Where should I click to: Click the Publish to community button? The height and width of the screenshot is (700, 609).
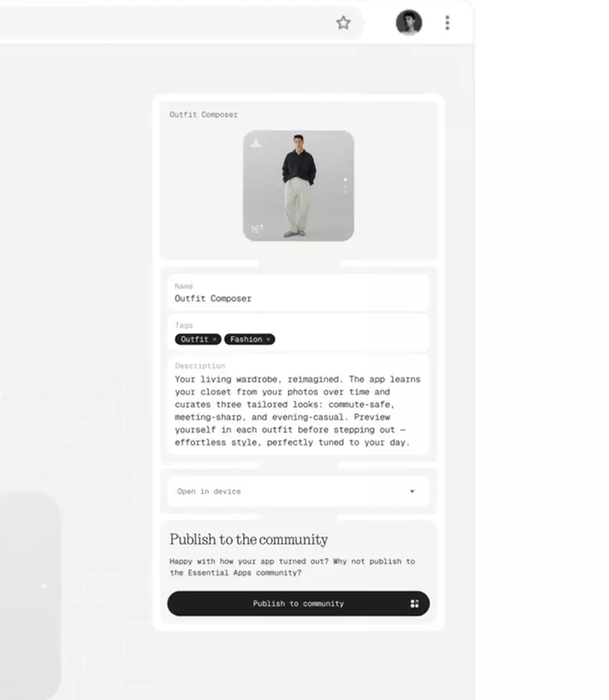298,603
